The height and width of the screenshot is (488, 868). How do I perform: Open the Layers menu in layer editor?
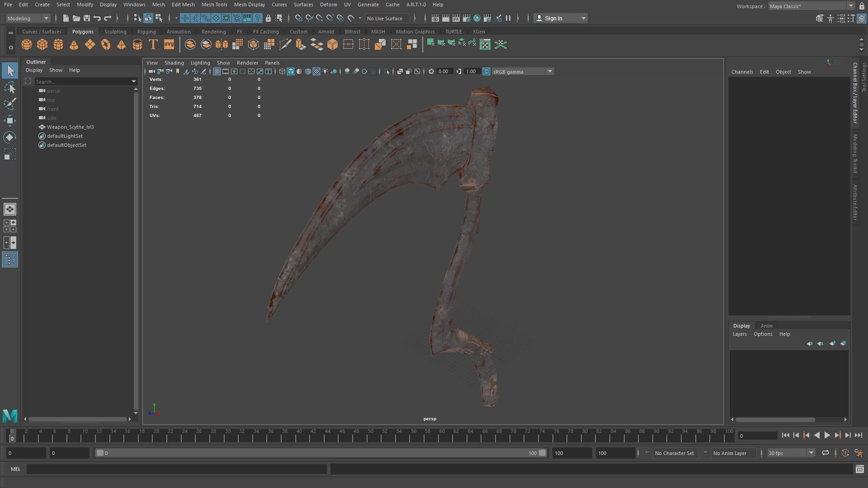point(740,334)
